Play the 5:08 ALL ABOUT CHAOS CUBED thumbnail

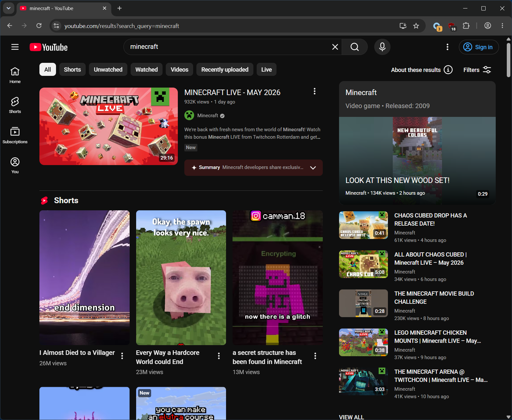click(363, 264)
